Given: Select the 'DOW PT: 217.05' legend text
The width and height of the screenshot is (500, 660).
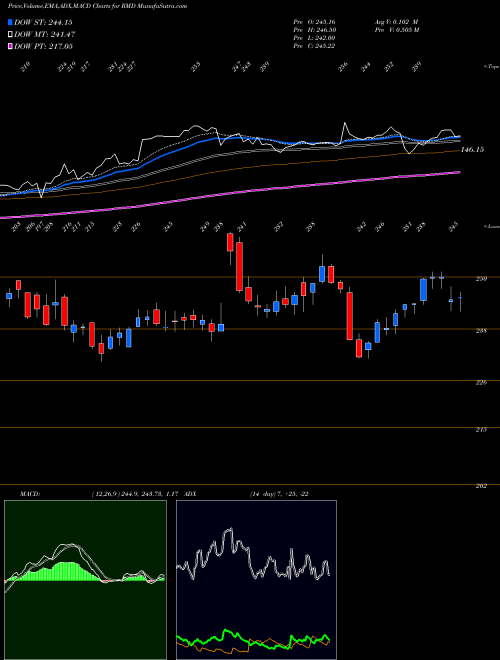Looking at the screenshot, I should point(43,46).
